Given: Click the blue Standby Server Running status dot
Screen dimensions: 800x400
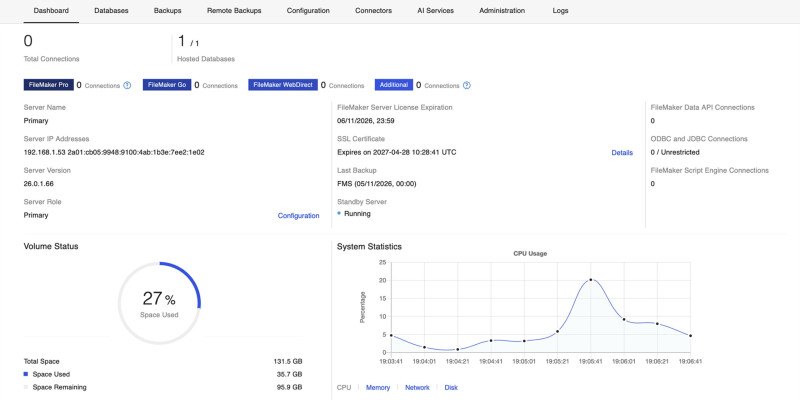Looking at the screenshot, I should click(x=339, y=213).
